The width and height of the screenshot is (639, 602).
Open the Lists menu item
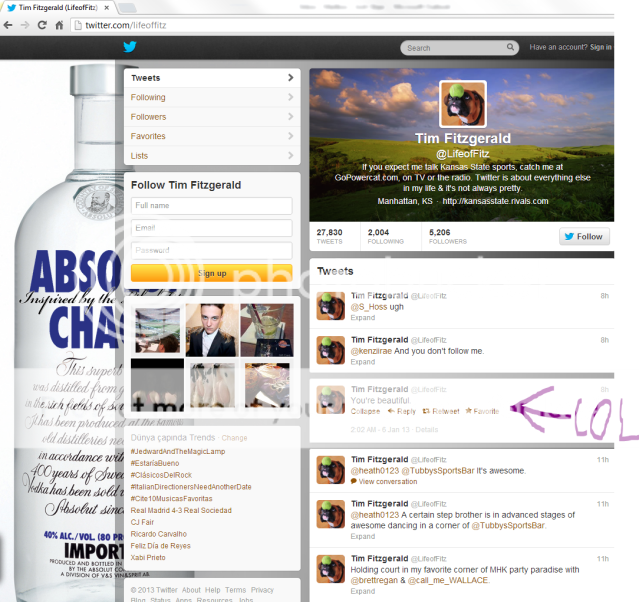[212, 156]
